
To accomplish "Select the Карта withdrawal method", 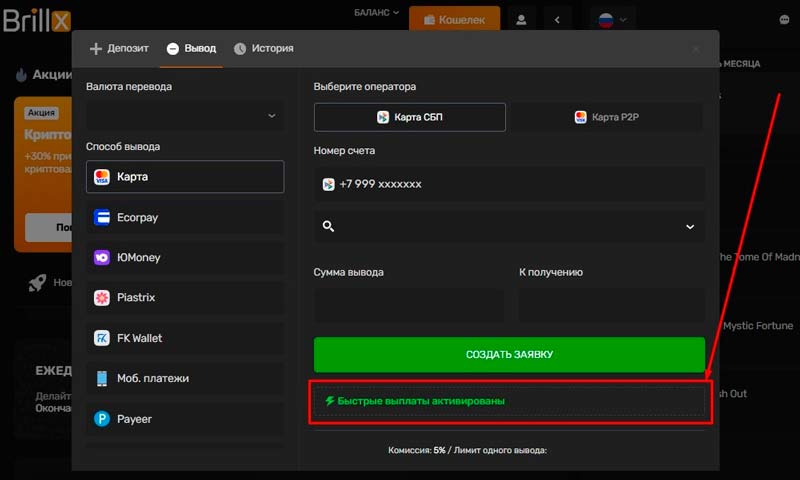I will tap(185, 177).
